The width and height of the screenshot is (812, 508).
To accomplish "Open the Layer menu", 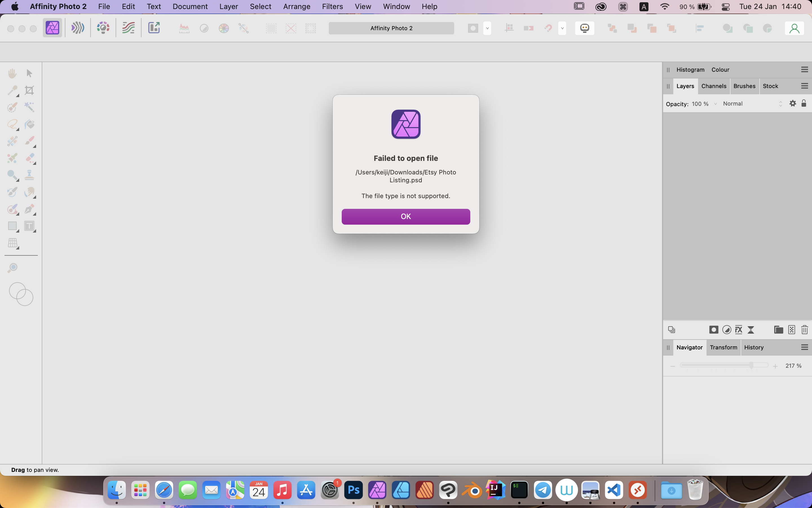I will point(228,7).
